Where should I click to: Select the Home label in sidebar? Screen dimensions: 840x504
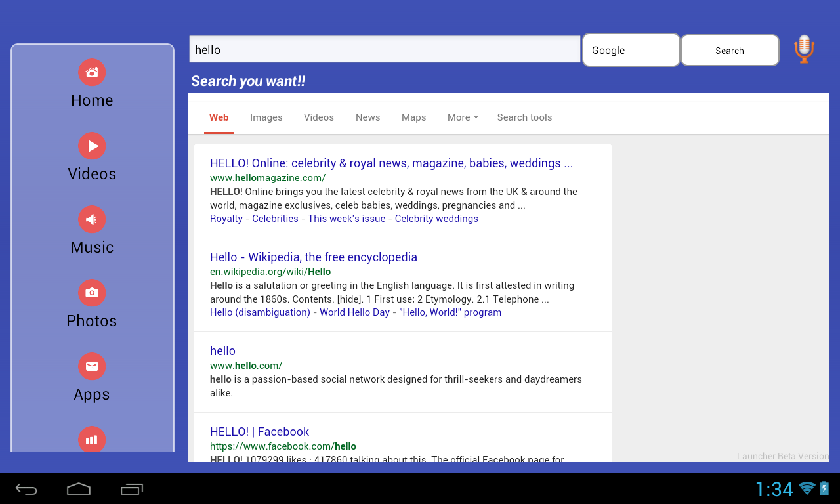[x=92, y=100]
